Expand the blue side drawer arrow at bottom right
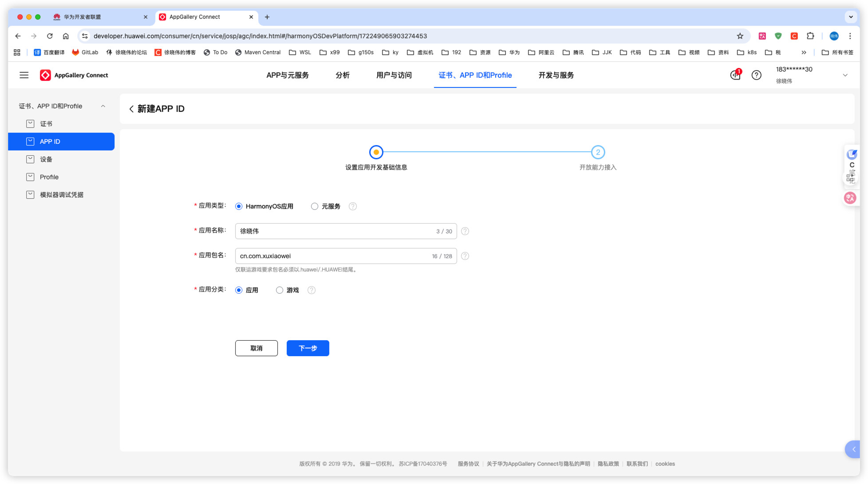The image size is (868, 484). (x=853, y=449)
